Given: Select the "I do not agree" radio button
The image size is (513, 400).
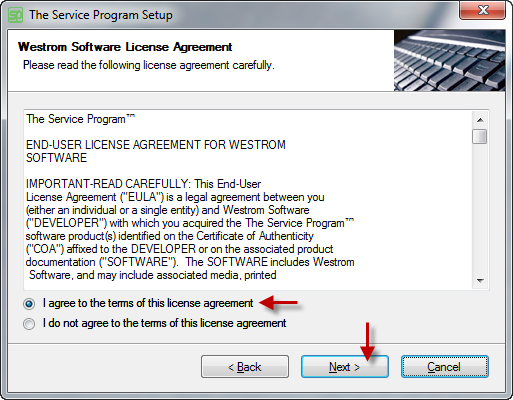Looking at the screenshot, I should (x=29, y=324).
